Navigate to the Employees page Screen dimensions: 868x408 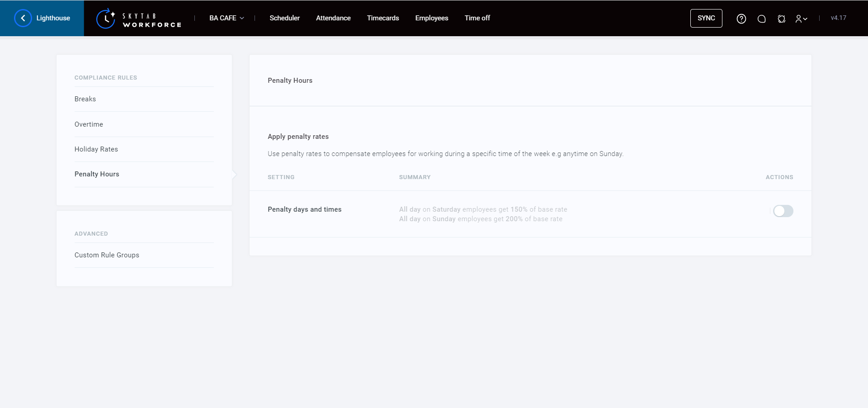pos(432,18)
